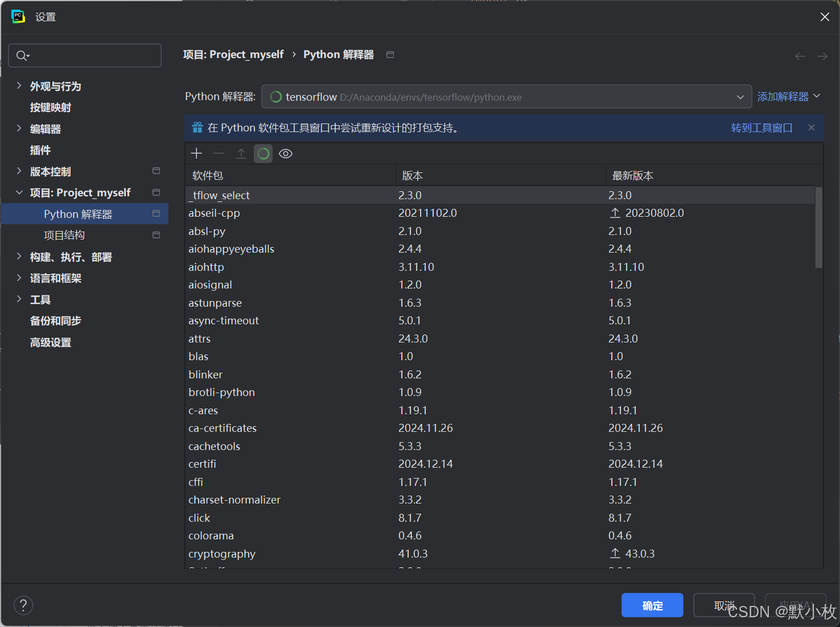Viewport: 840px width, 627px height.
Task: Click the 确定 button
Action: (x=652, y=605)
